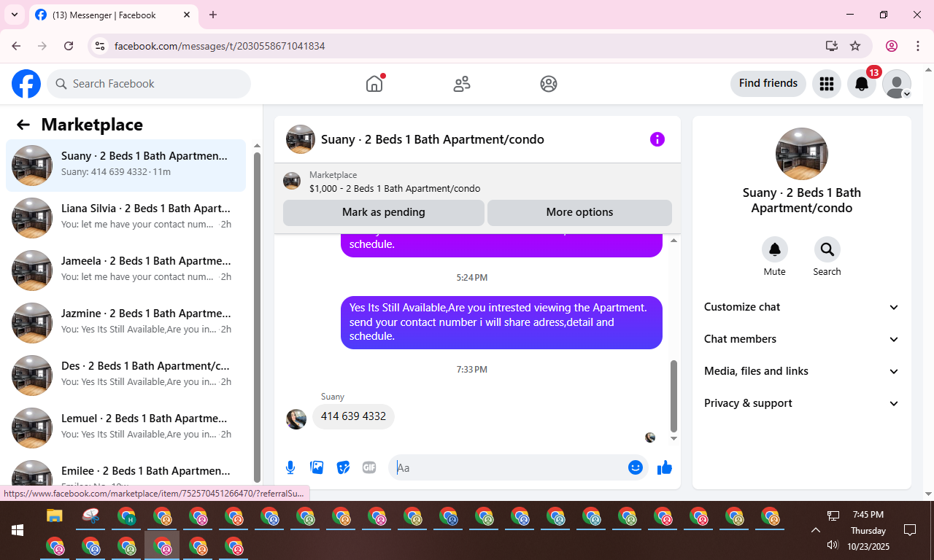
Task: Open the emoji picker in message box
Action: click(636, 467)
